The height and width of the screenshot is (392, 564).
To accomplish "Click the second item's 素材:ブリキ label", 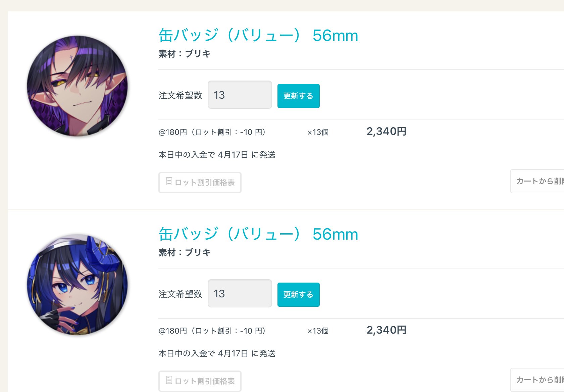I will (x=185, y=252).
